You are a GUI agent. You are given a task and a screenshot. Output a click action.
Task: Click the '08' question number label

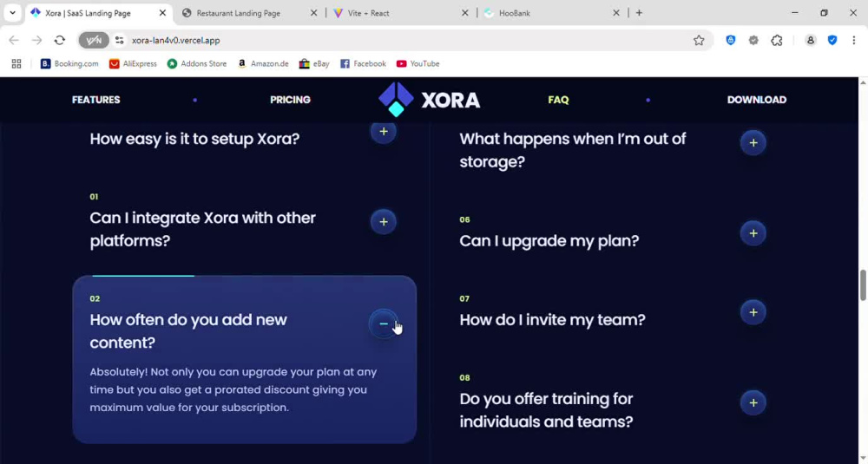click(464, 378)
